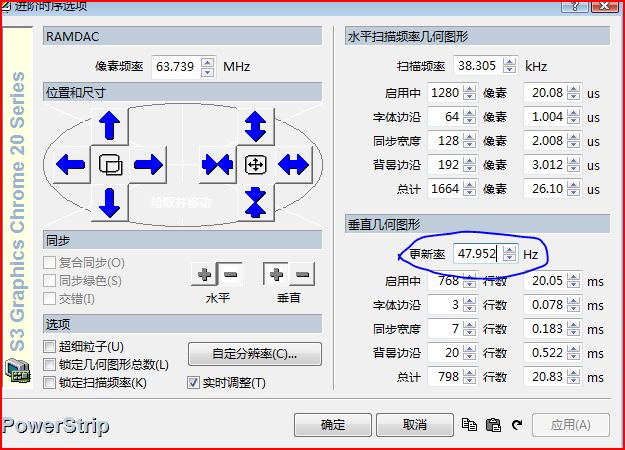Uncheck 实时调整(T) checkbox
625x450 pixels.
[193, 383]
